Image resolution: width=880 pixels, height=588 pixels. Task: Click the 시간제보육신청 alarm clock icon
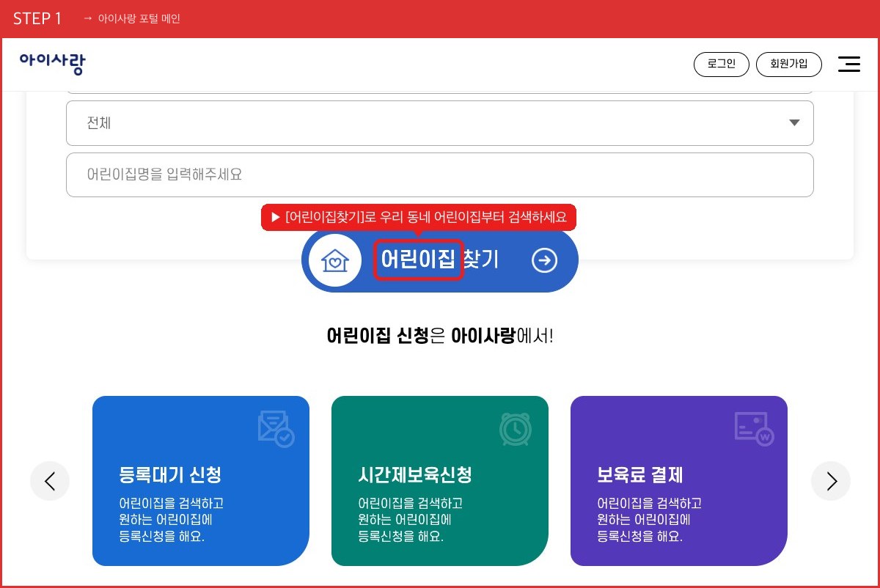tap(516, 429)
